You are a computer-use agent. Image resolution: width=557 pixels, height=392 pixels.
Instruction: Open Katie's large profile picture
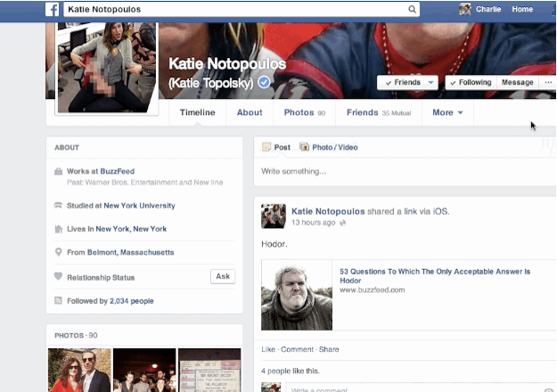click(x=107, y=68)
